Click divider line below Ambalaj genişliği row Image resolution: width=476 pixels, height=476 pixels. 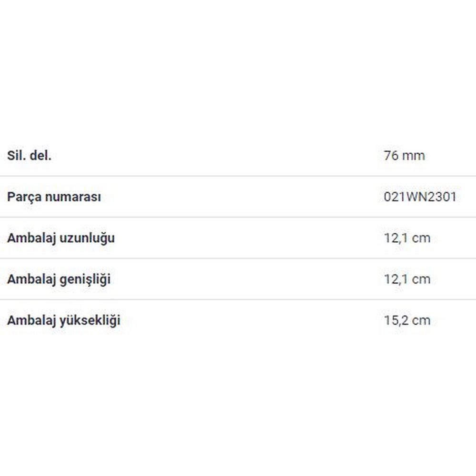238,299
